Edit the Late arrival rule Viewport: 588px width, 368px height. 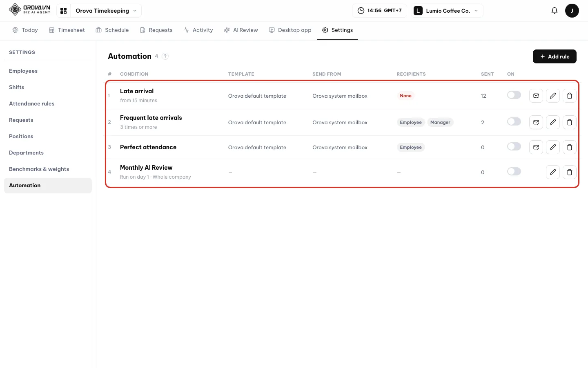[x=553, y=96]
